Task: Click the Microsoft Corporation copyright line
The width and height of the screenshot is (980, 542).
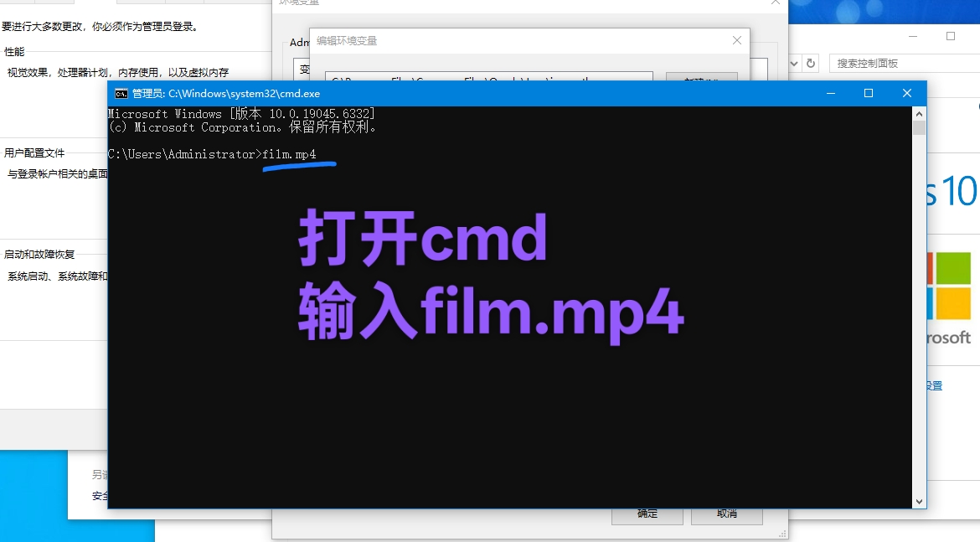Action: (243, 127)
